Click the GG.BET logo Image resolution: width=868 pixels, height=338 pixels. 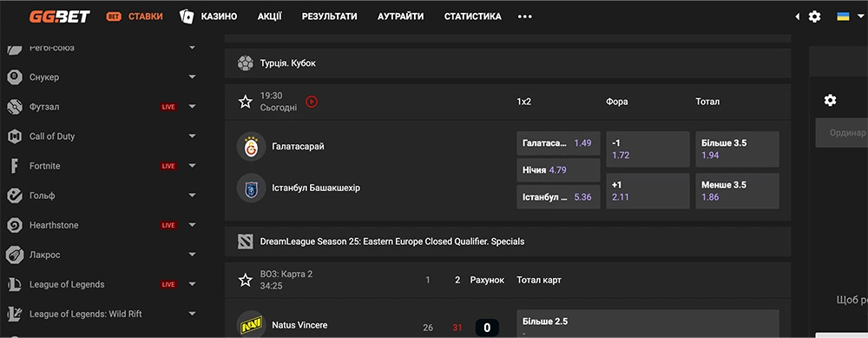[59, 17]
